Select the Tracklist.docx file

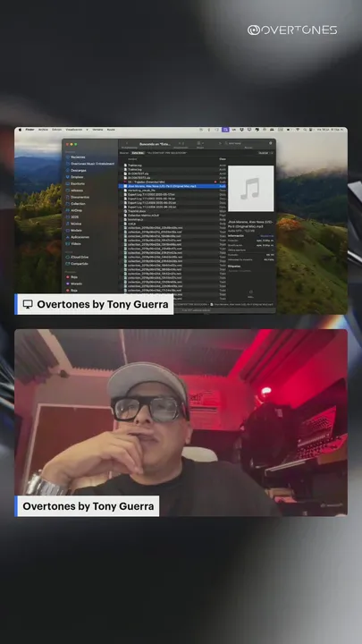[x=173, y=211]
